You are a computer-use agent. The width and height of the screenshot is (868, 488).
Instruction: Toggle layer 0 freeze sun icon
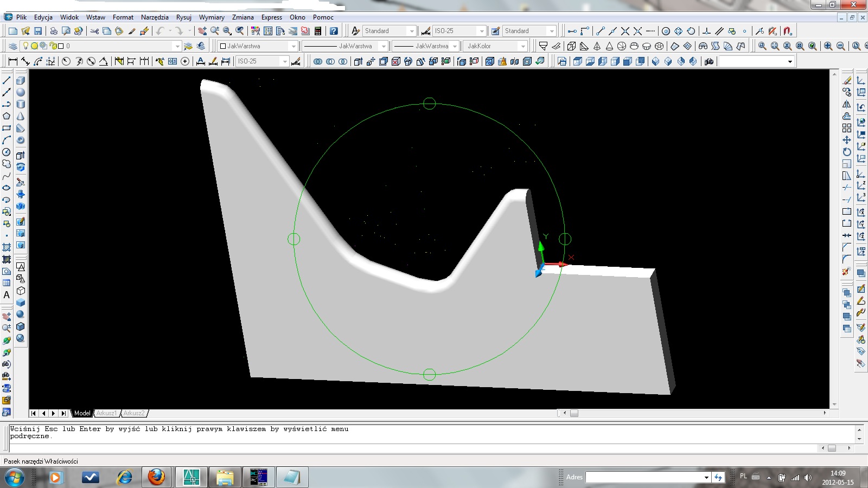[x=34, y=46]
